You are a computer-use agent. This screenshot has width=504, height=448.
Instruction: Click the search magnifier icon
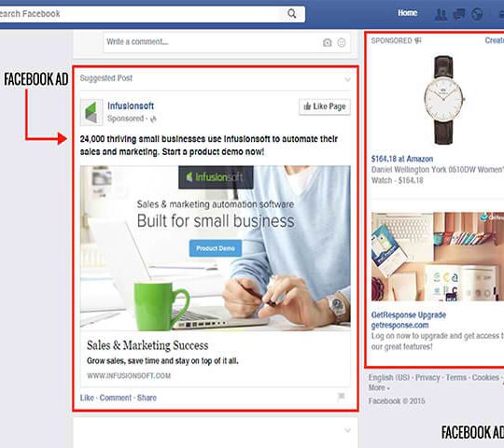[292, 13]
